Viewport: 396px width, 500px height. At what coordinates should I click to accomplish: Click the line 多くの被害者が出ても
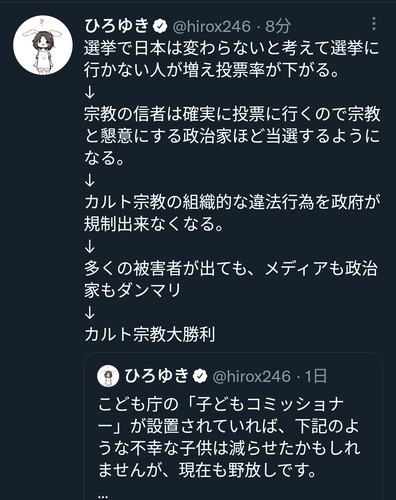tap(231, 268)
